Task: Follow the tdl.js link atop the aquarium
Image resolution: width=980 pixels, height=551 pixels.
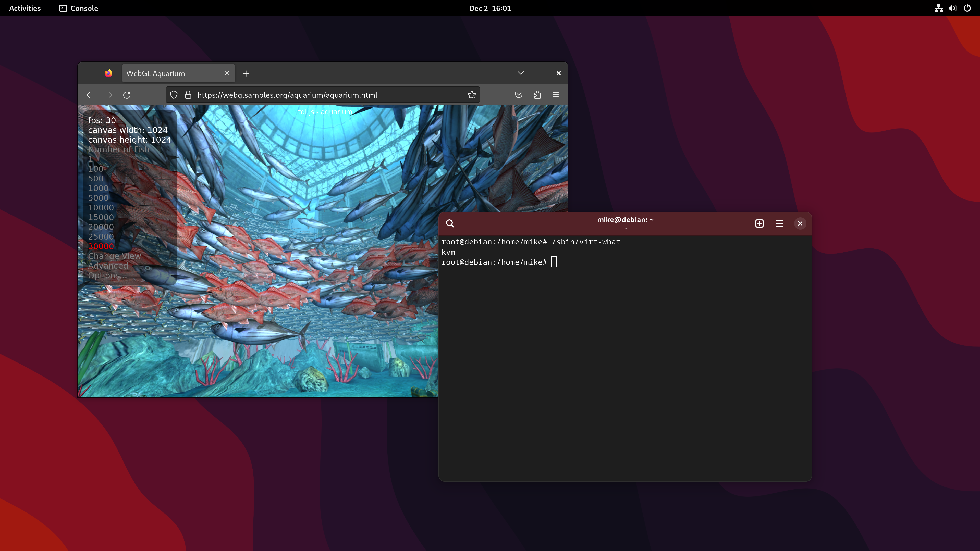Action: tap(306, 112)
